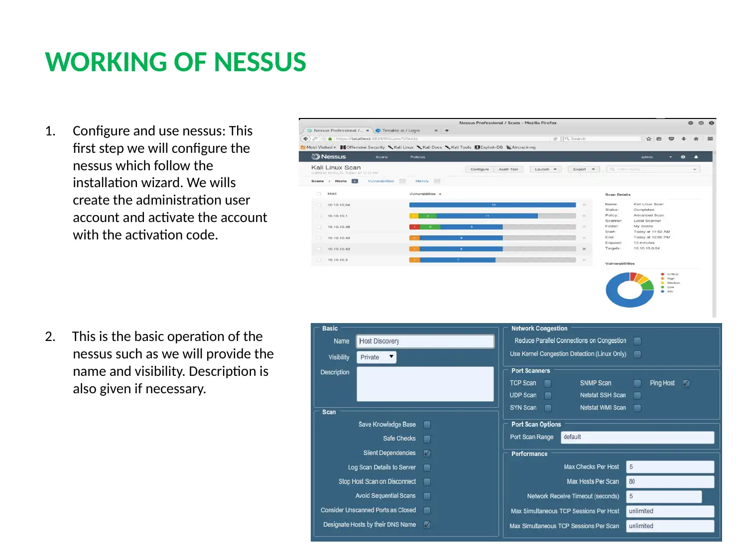This screenshot has width=747, height=560.
Task: Sort by the Vulnerabilities column header
Action: point(425,194)
